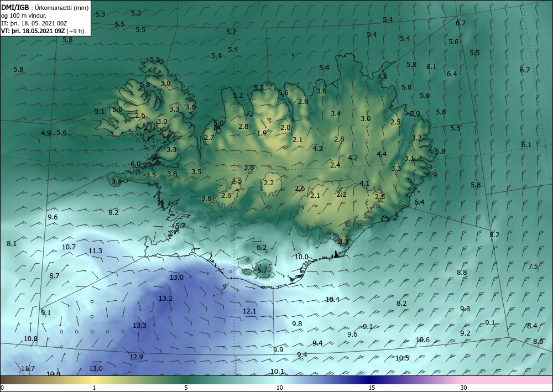Click the 'DMI/IGB : Úrkomumætti (mm)' title
This screenshot has width=553, height=392.
[45, 8]
